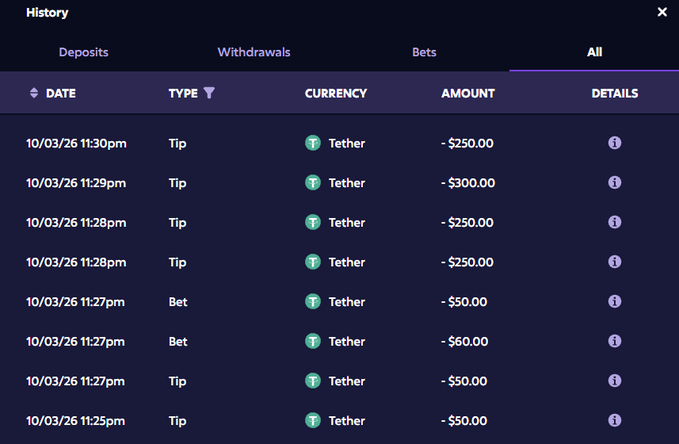
Task: Click the Tether coin icon in the 11:30pm row
Action: (313, 143)
